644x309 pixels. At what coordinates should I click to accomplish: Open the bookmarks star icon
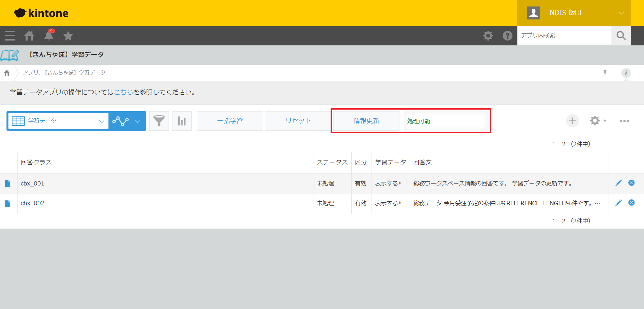coord(68,36)
